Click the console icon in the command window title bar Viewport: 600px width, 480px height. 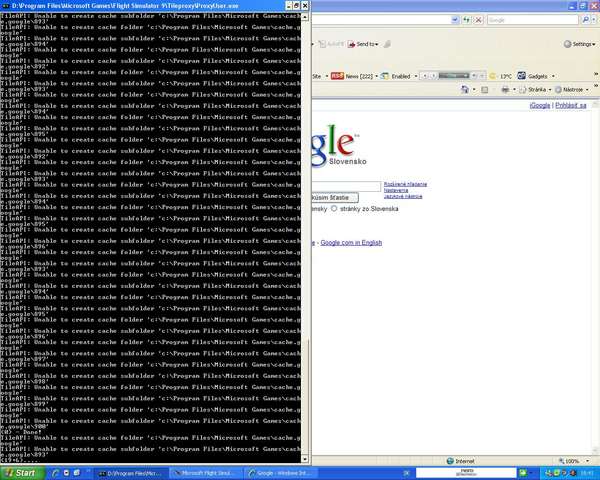(5, 6)
